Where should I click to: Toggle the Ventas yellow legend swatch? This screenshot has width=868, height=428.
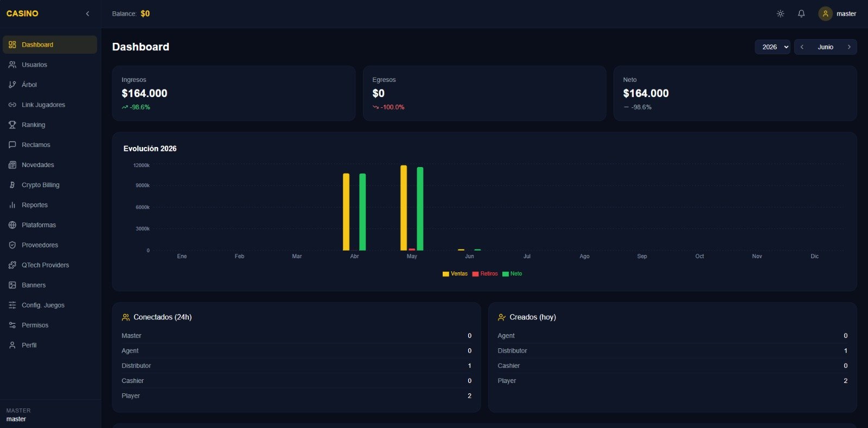click(x=446, y=274)
